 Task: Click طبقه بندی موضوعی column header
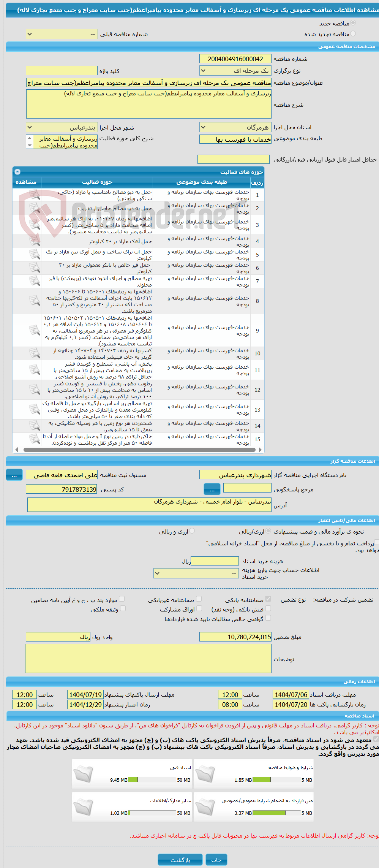pyautogui.click(x=202, y=182)
